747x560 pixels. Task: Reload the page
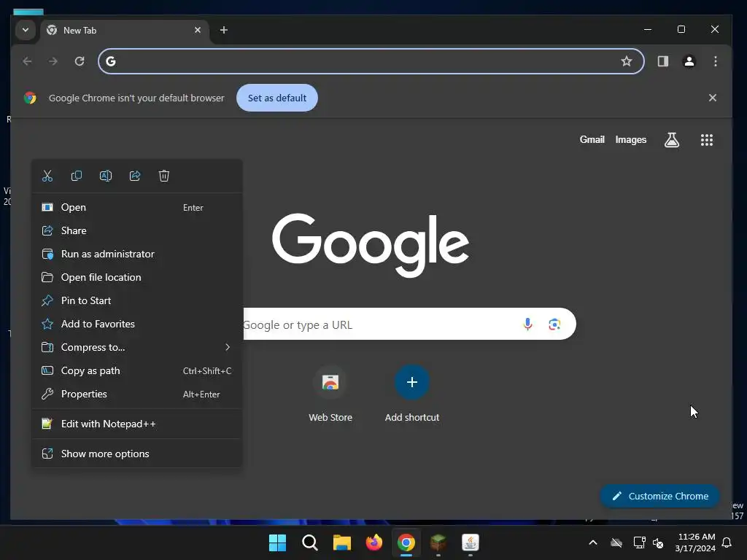coord(80,61)
